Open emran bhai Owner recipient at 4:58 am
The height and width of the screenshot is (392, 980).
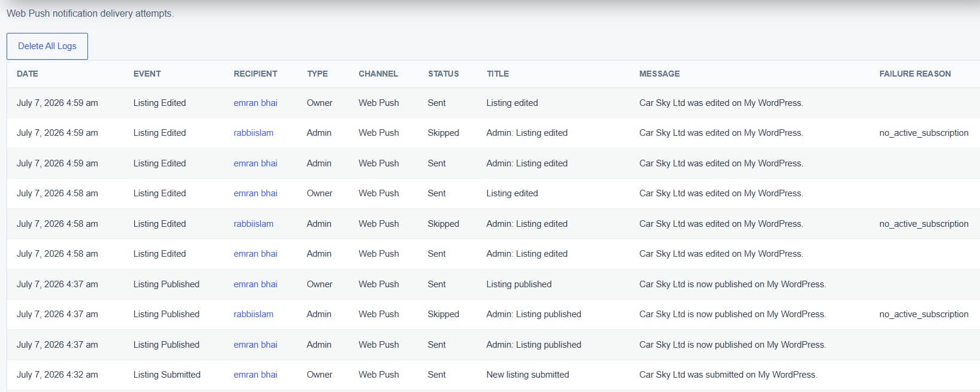pyautogui.click(x=256, y=193)
